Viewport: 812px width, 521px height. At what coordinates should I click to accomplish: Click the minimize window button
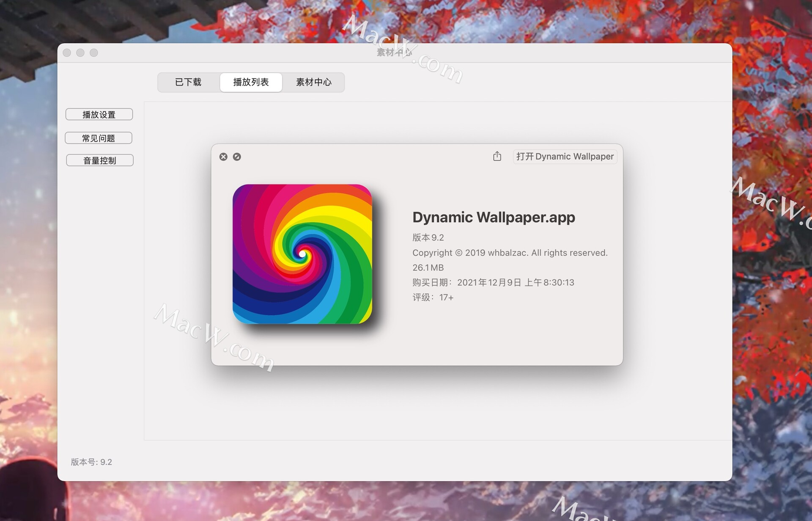tap(80, 53)
